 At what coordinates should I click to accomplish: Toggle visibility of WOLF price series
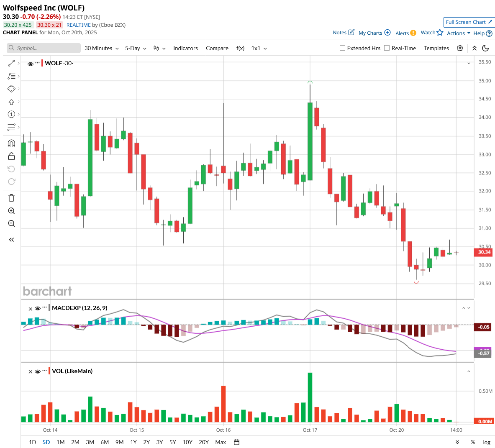coord(30,64)
